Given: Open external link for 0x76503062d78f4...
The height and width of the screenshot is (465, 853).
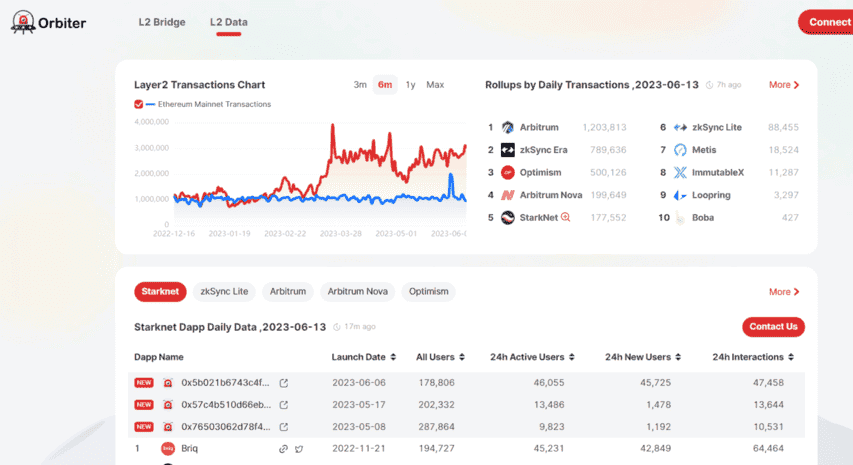Looking at the screenshot, I should 283,427.
